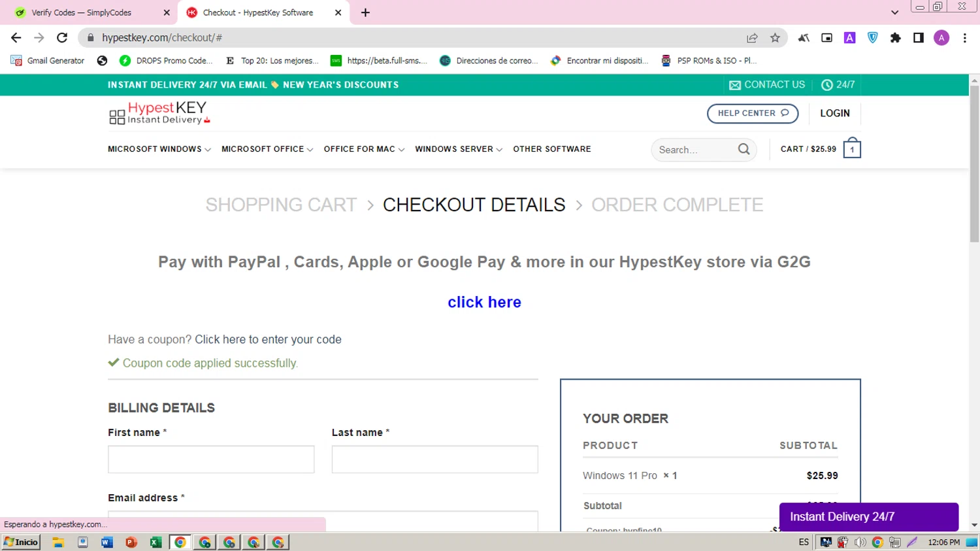The width and height of the screenshot is (980, 551).
Task: Focus the First name field
Action: [211, 459]
